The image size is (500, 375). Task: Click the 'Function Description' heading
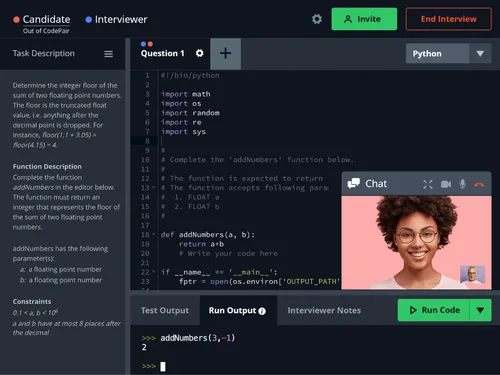click(47, 166)
